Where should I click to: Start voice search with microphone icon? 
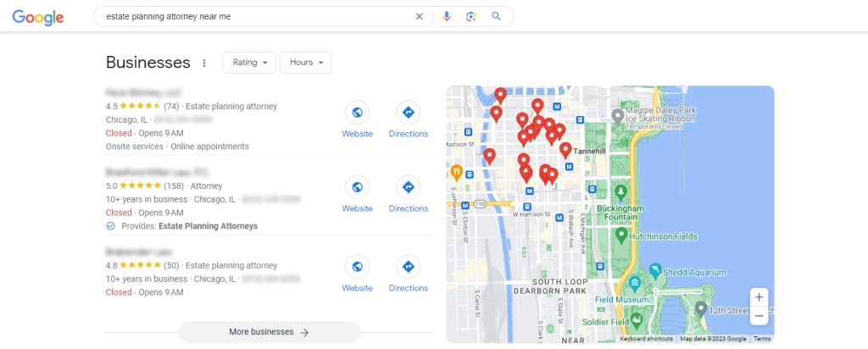pyautogui.click(x=447, y=17)
